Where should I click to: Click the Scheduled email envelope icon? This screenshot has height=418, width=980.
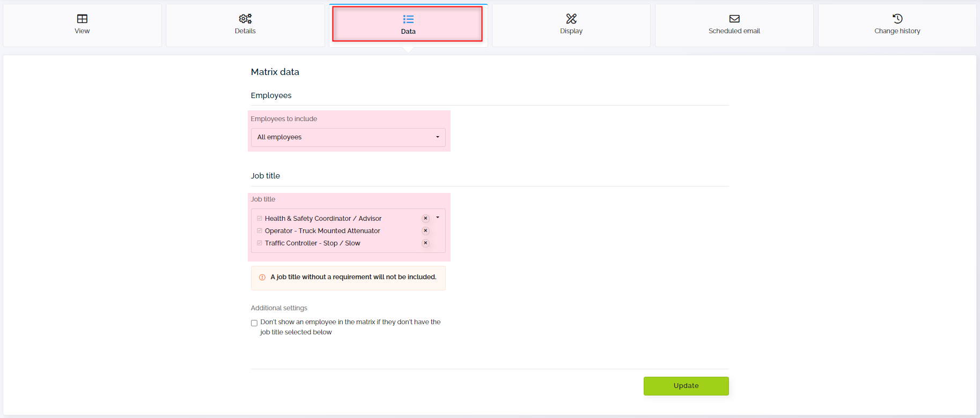(734, 18)
